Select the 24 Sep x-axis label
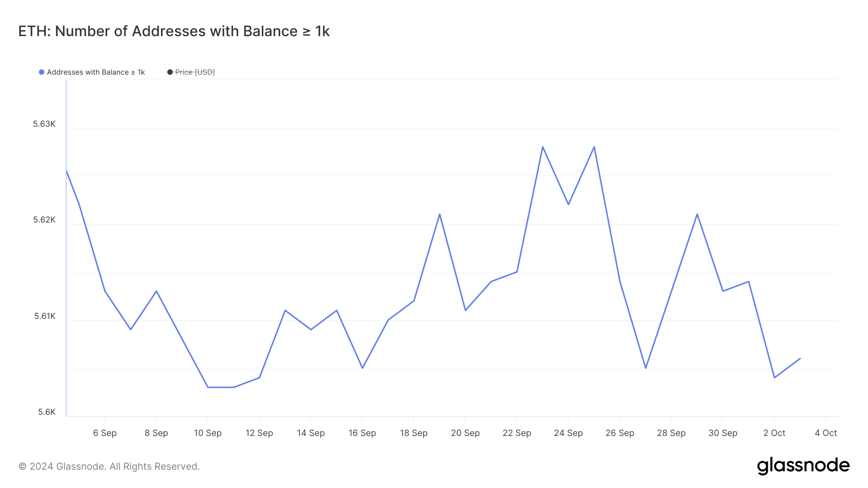Screen dimensions: 868x488 [x=568, y=433]
